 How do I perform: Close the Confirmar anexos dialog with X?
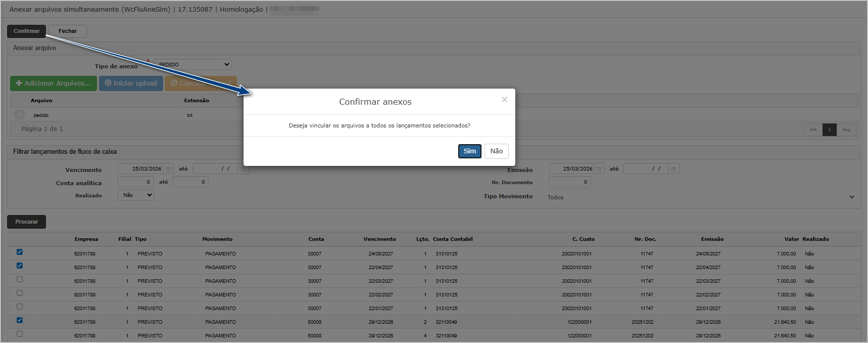[x=504, y=100]
